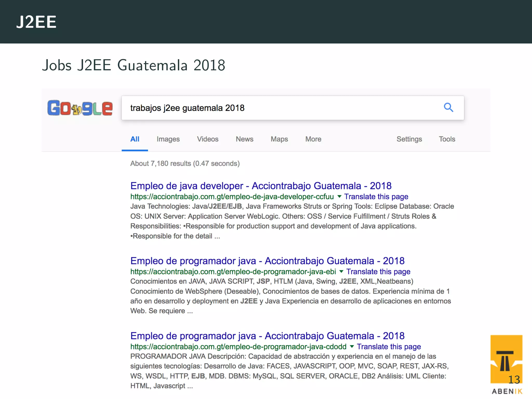Image resolution: width=532 pixels, height=399 pixels.
Task: Switch to the Videos tab
Action: 208,139
